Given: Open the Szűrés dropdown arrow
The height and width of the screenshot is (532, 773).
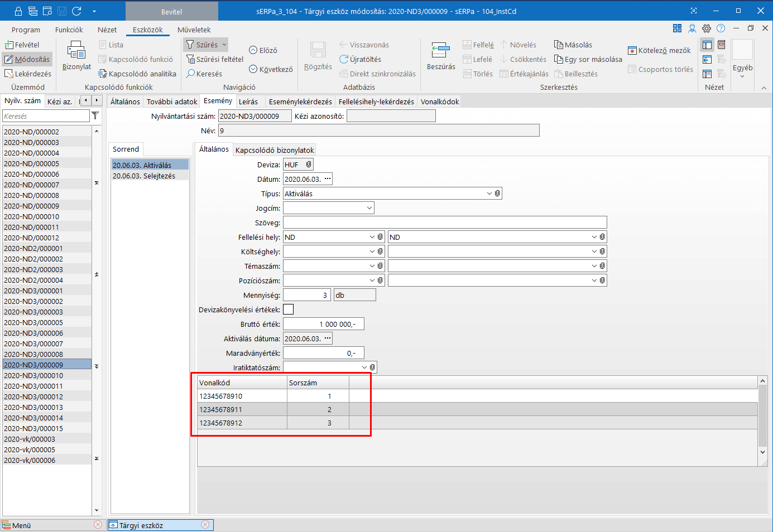Looking at the screenshot, I should coord(224,45).
